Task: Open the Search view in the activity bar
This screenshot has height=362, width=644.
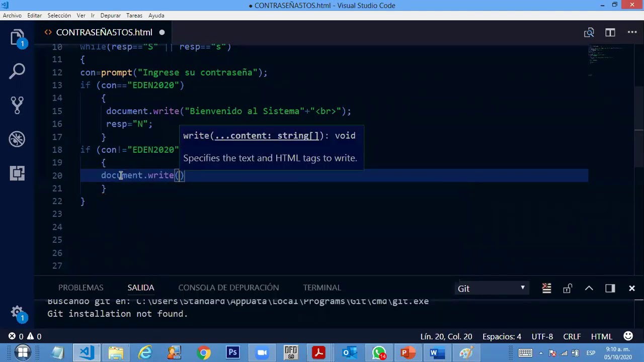Action: coord(17,71)
